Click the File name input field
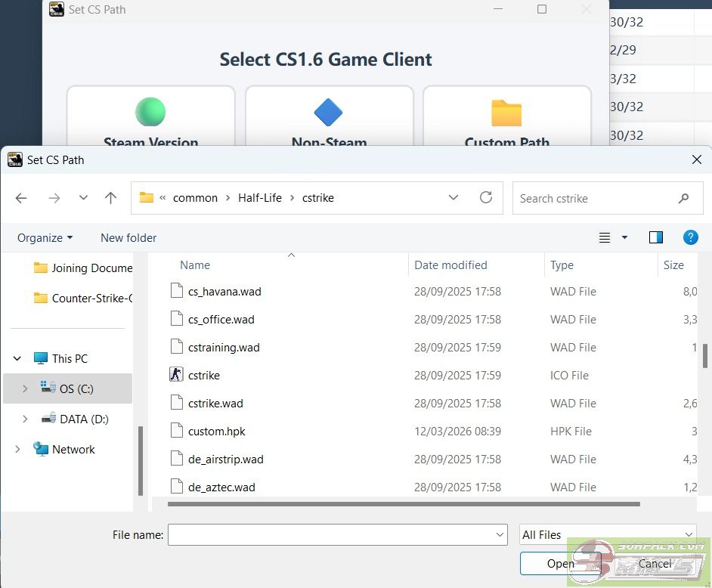This screenshot has height=588, width=712. pyautogui.click(x=331, y=534)
